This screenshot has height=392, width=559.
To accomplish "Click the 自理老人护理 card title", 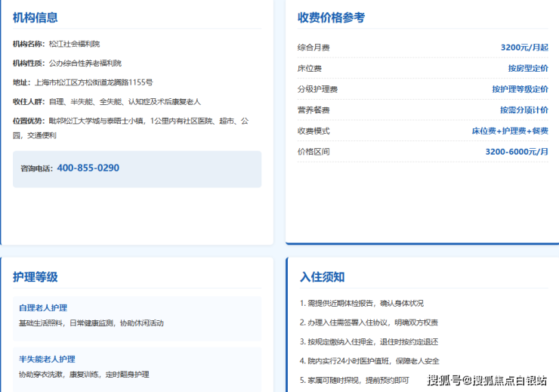I will (43, 307).
